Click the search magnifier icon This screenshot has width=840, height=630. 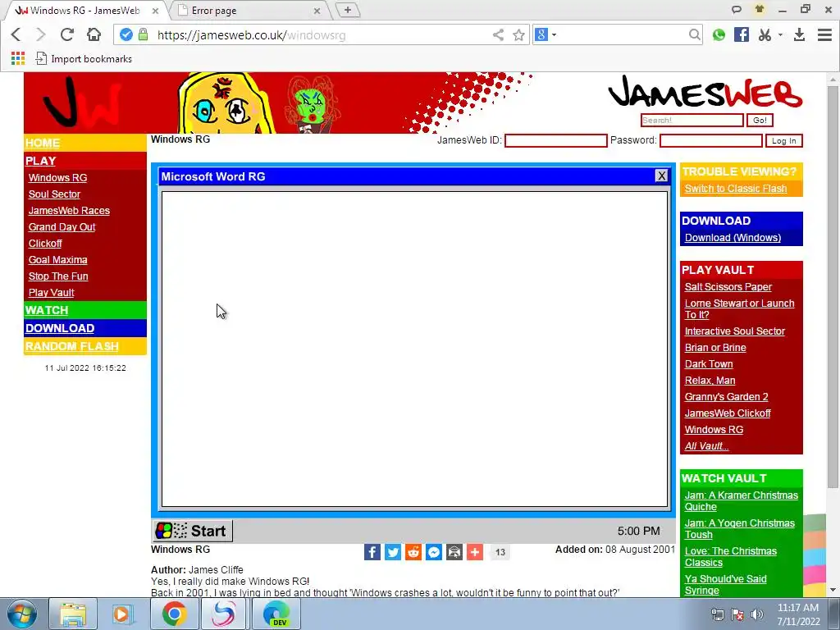(694, 34)
